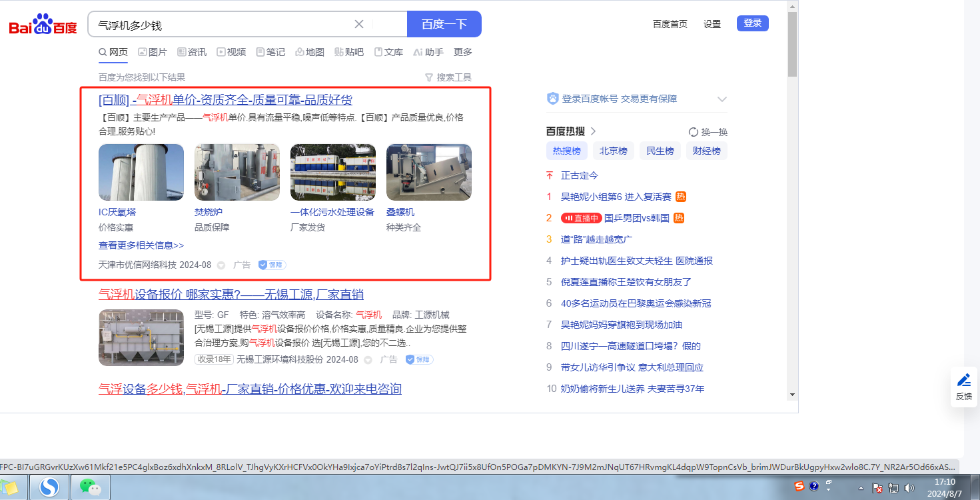Image resolution: width=980 pixels, height=500 pixels.
Task: Open hot search 吴艳妮小组第6 进入复活赛
Action: point(616,197)
